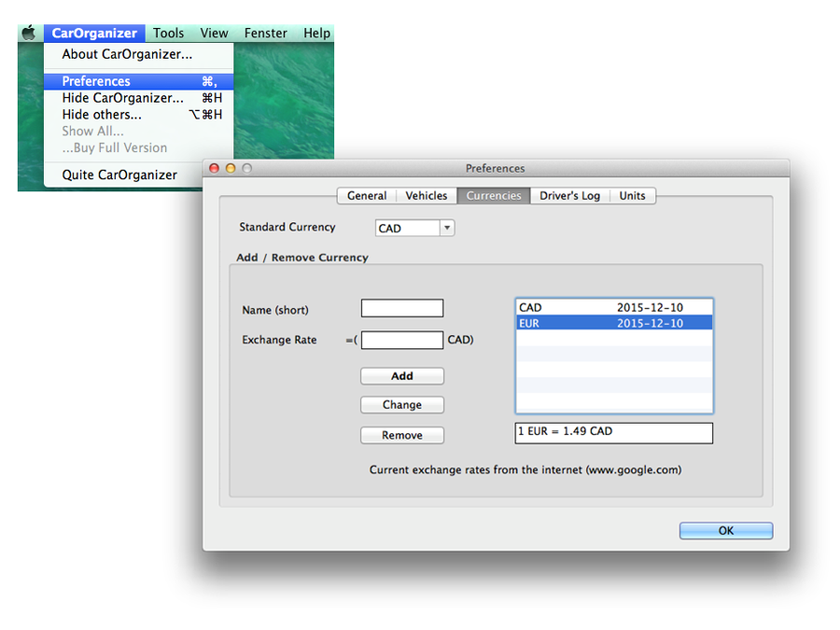This screenshot has width=840, height=630.
Task: Switch to the Vehicles tab
Action: (427, 196)
